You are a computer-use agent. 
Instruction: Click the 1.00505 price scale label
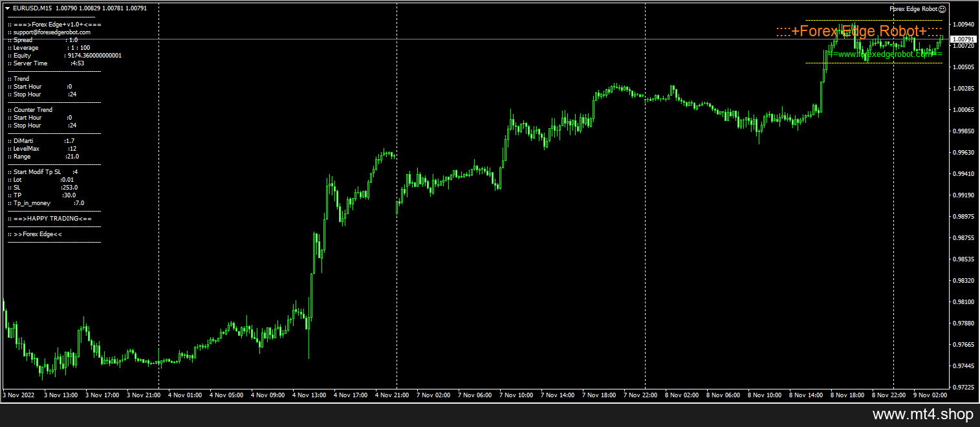coord(964,67)
